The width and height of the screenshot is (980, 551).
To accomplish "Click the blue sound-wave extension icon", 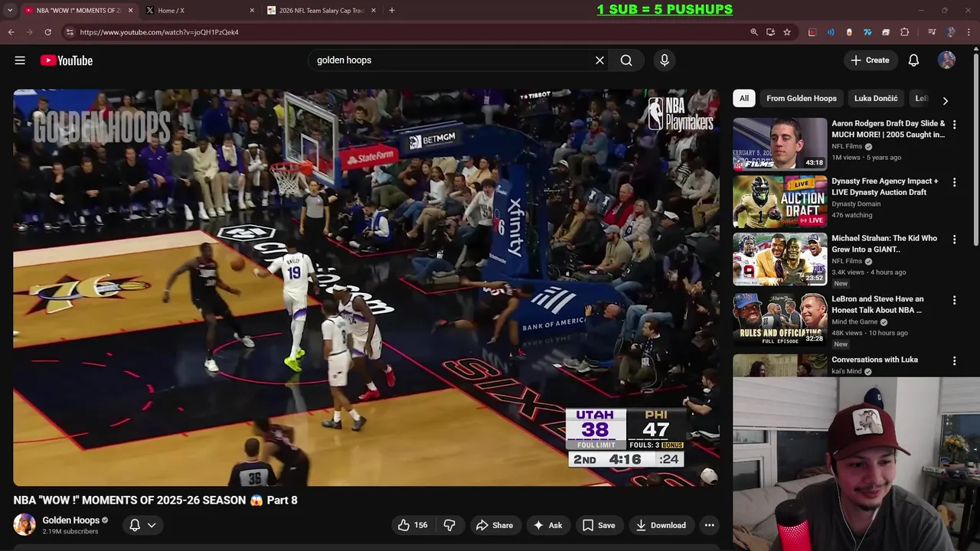I will tap(831, 32).
